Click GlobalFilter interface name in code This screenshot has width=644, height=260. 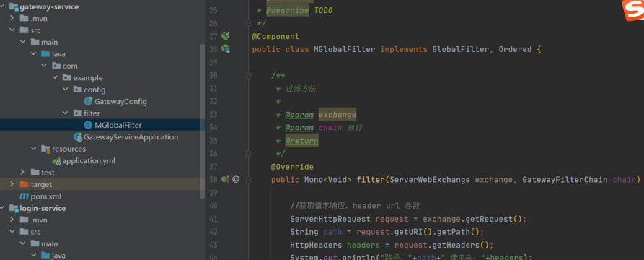pyautogui.click(x=460, y=49)
